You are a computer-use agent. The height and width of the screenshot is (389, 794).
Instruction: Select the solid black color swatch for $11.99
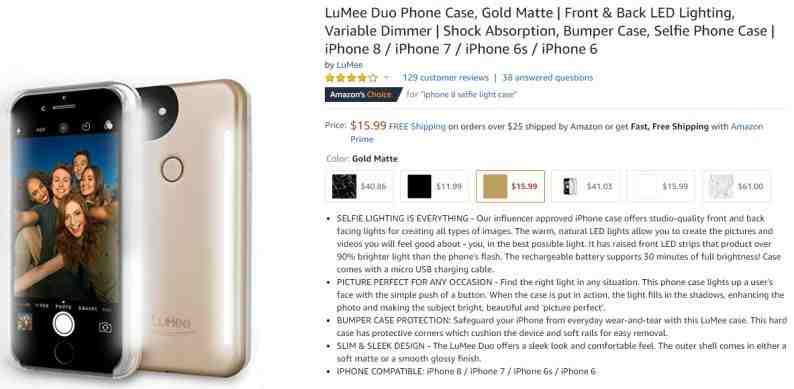coord(435,186)
